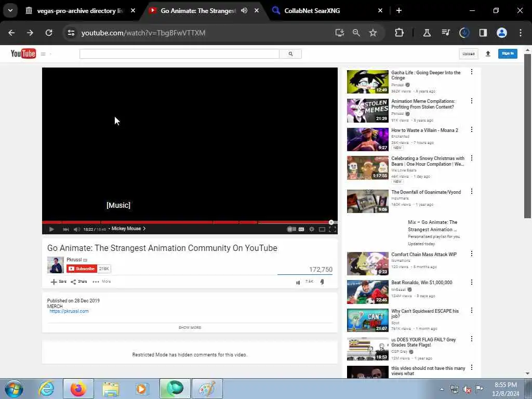Screen dimensions: 532x399
Task: Switch to the CollabNet SearXNG tab
Action: tap(312, 10)
